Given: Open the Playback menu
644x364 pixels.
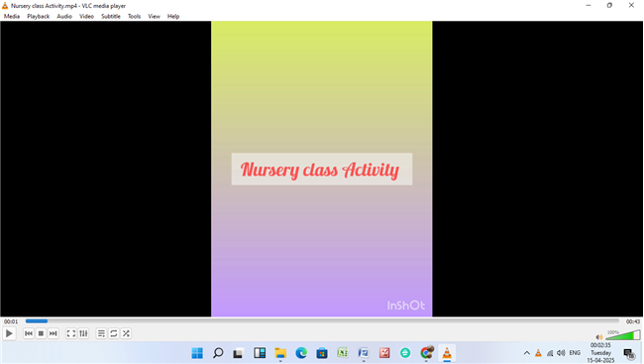Looking at the screenshot, I should [x=39, y=17].
